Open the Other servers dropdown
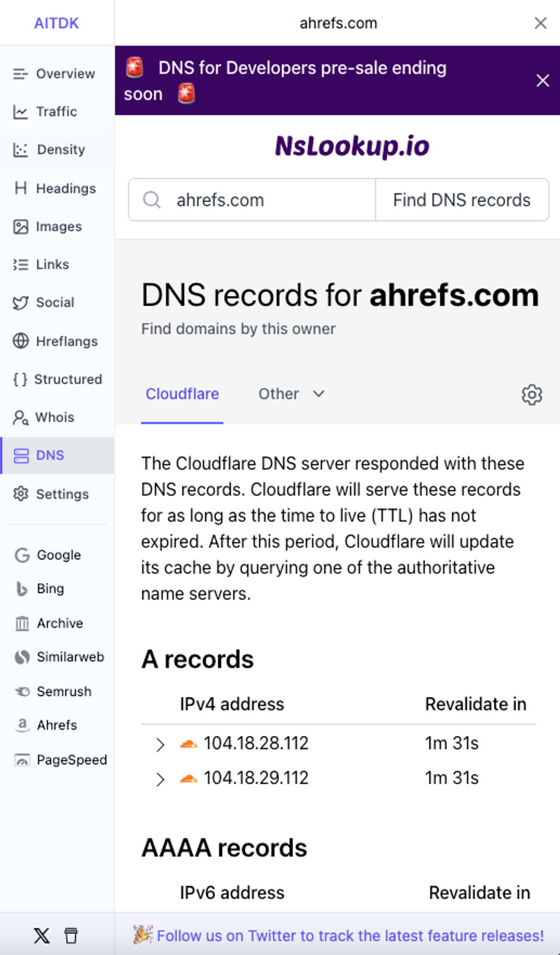The image size is (560, 955). point(291,394)
